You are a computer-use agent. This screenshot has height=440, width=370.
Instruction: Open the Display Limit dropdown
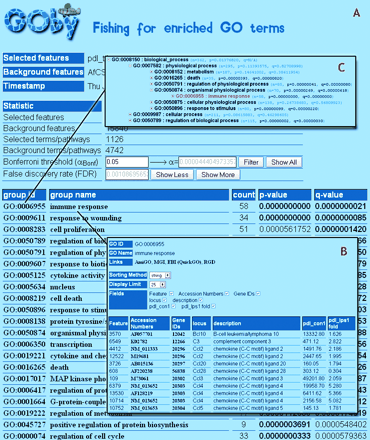tap(158, 285)
